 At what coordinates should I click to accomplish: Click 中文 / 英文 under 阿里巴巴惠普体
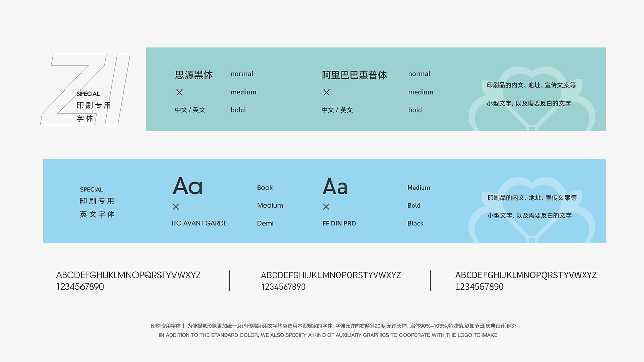click(337, 110)
